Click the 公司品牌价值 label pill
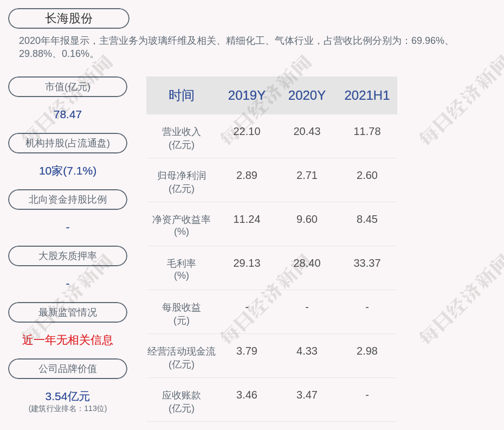 pos(68,369)
